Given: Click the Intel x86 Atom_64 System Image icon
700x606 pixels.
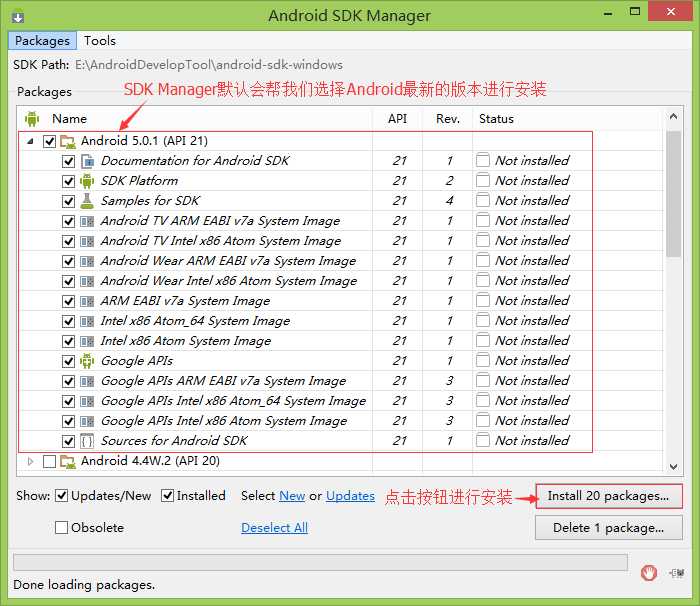Looking at the screenshot, I should [x=88, y=321].
